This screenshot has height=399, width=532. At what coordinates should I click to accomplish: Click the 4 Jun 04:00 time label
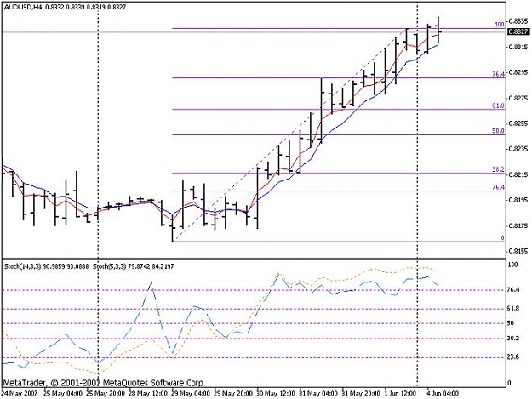click(443, 394)
